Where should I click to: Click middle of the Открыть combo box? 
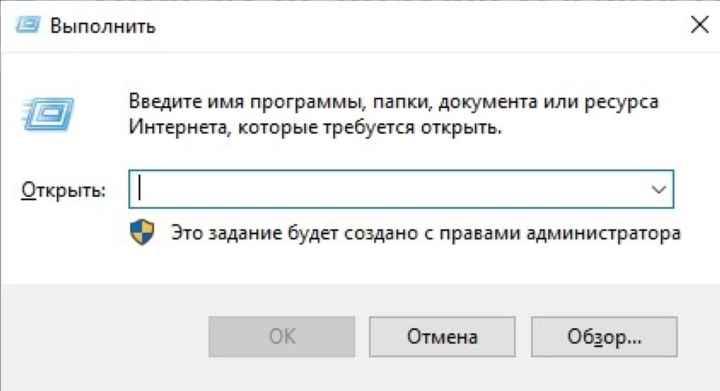[x=401, y=189]
